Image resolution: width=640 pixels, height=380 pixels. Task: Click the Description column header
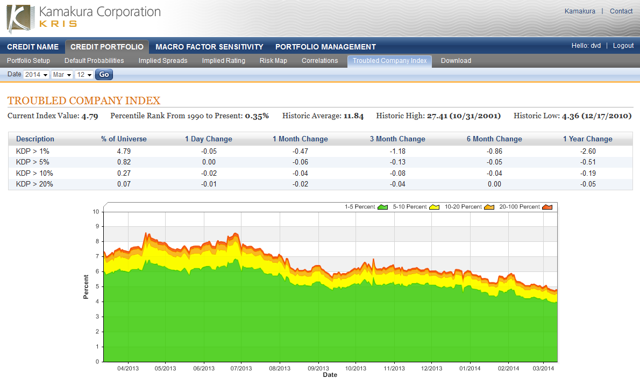pos(35,139)
